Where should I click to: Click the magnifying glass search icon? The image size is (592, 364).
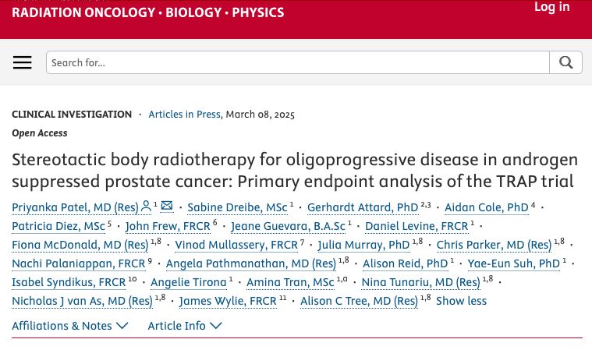click(x=565, y=62)
